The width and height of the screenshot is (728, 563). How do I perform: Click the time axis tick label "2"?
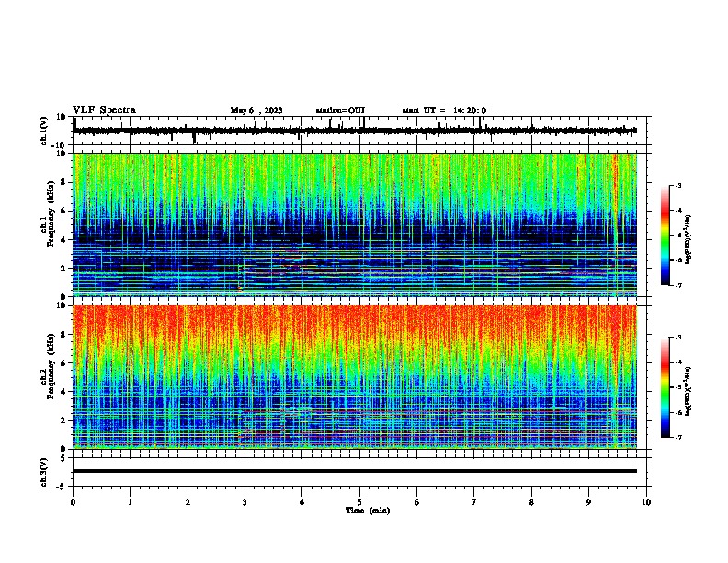pos(188,502)
